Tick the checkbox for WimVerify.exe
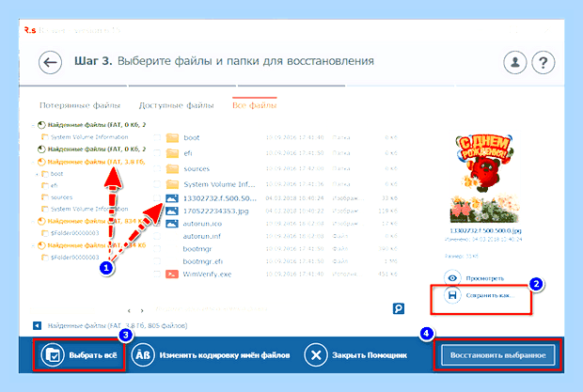This screenshot has width=583, height=392. [x=157, y=274]
